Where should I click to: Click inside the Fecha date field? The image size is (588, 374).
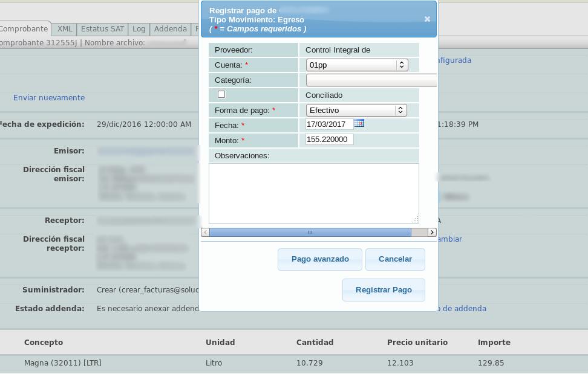pos(329,124)
